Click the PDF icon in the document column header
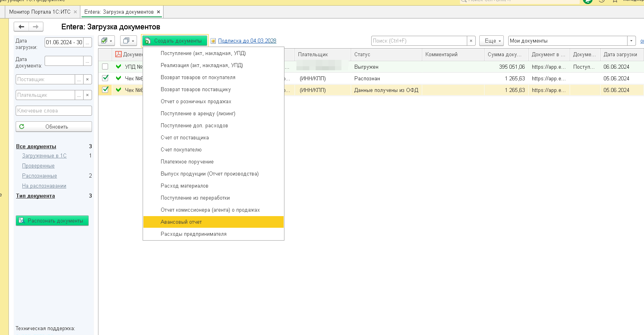The width and height of the screenshot is (644, 335). pos(119,54)
